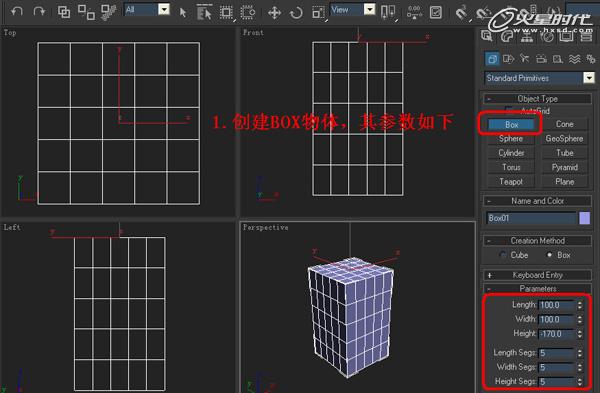The image size is (600, 393).
Task: Toggle the Keyboard Shortcut Override icon
Action: click(x=436, y=12)
